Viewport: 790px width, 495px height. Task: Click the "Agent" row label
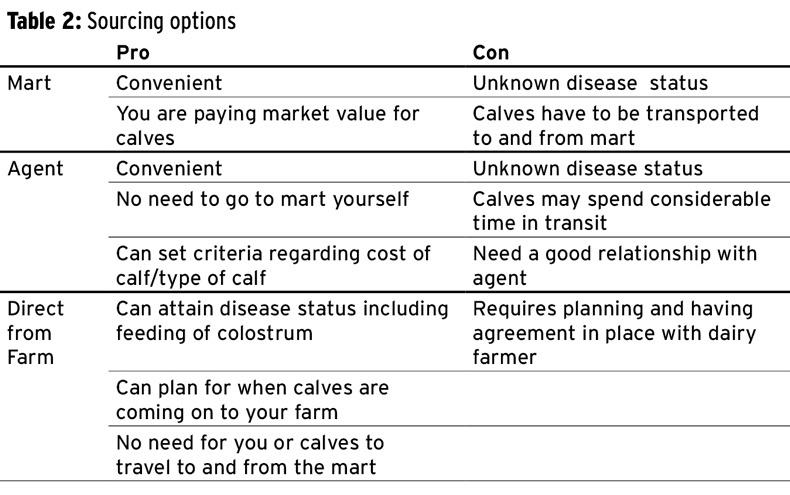[x=35, y=169]
